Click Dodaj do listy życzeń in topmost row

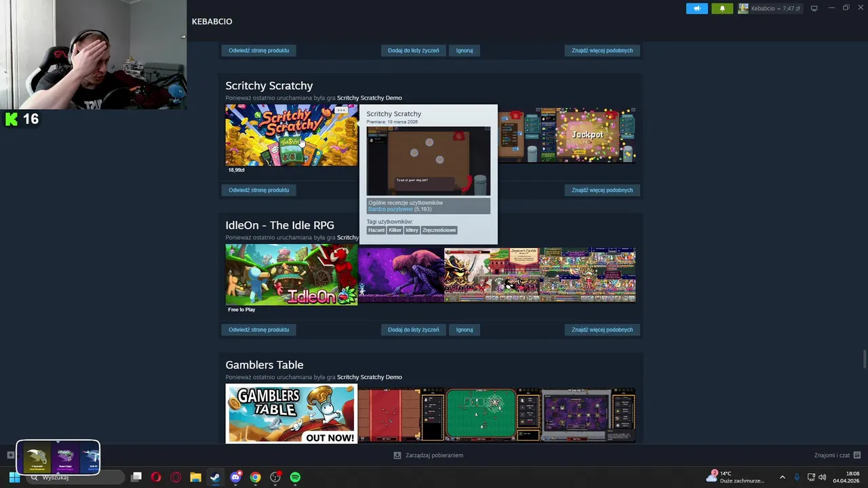pos(414,50)
